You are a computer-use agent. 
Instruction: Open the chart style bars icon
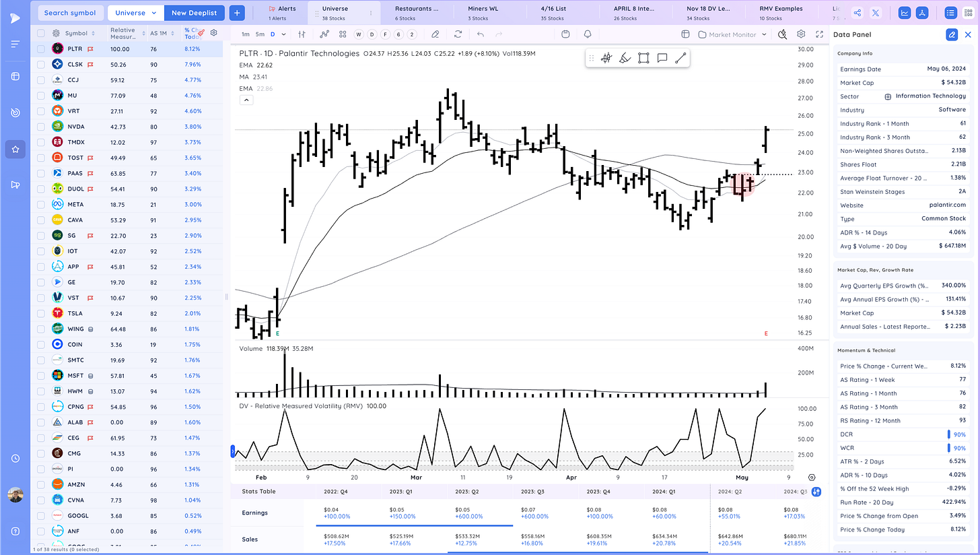(302, 34)
